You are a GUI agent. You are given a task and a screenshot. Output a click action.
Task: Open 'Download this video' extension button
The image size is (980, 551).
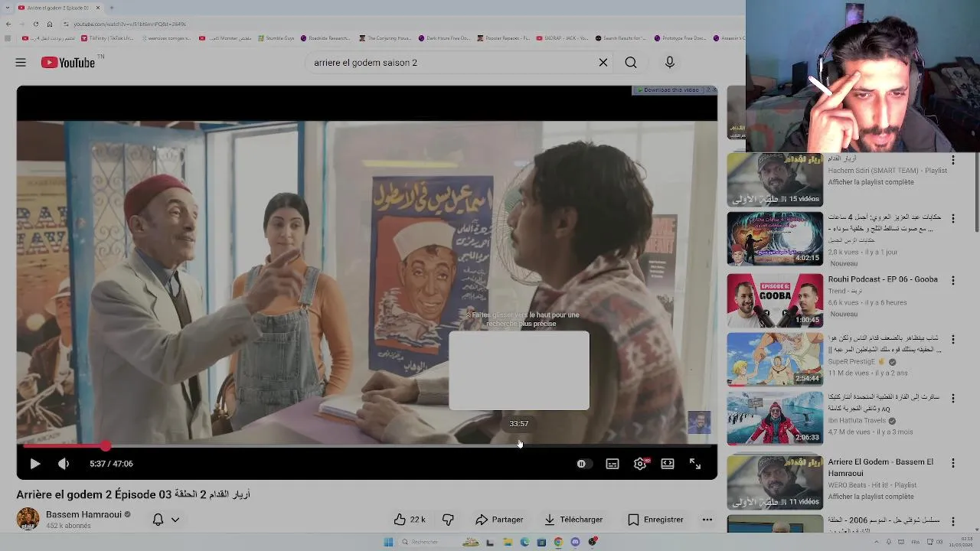point(671,90)
